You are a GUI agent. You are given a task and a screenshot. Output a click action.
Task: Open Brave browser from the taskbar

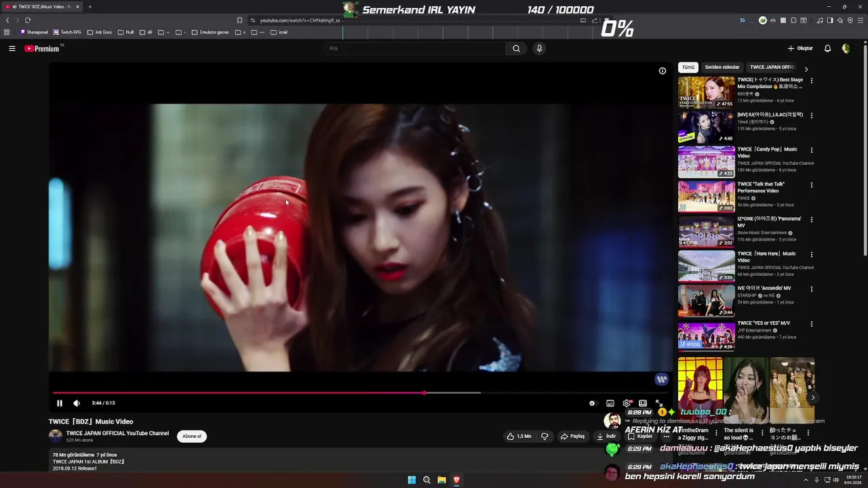tap(456, 480)
